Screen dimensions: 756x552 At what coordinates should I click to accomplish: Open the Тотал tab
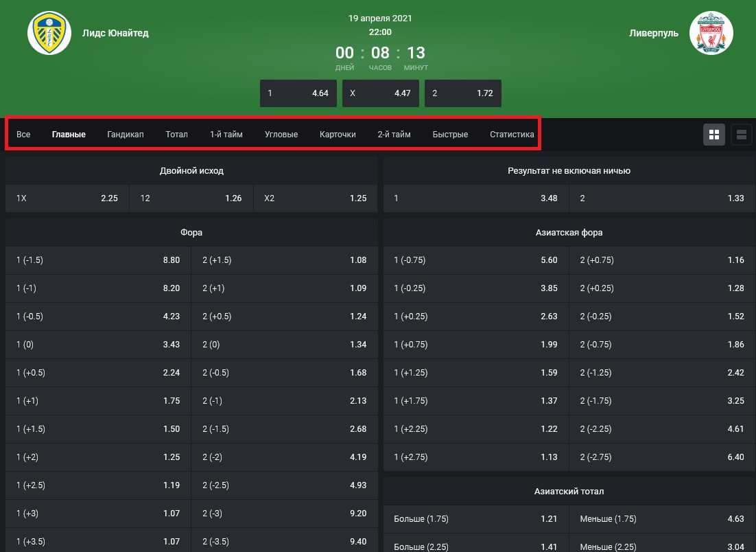[176, 135]
